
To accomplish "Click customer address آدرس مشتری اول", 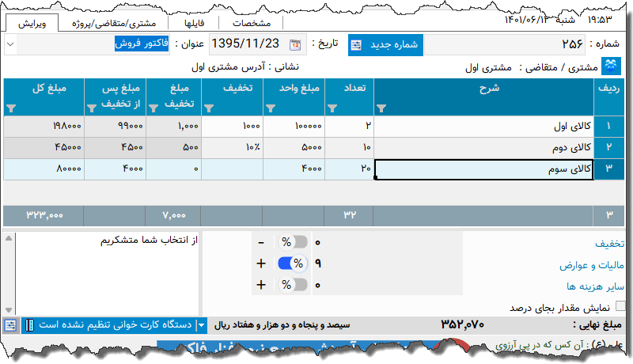I will point(228,67).
